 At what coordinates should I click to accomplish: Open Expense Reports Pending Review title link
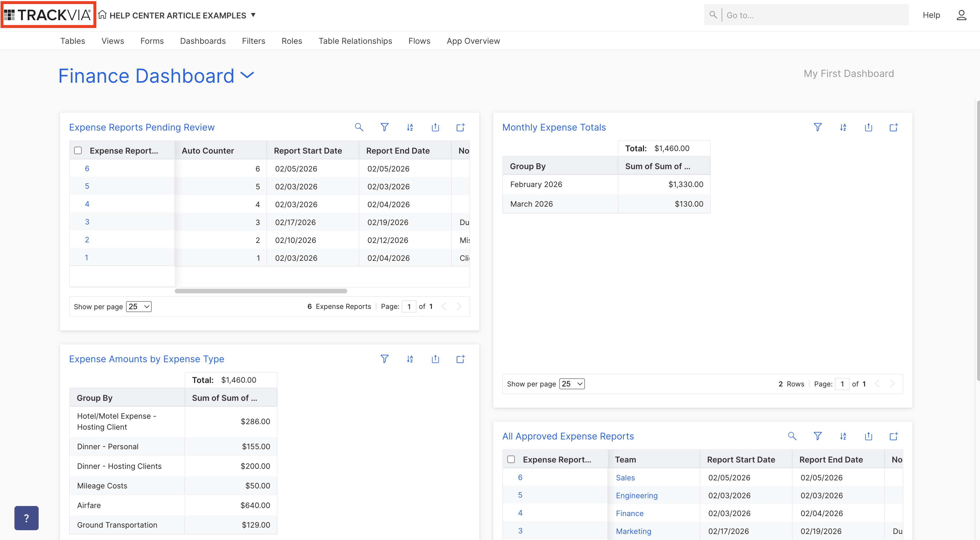click(142, 127)
